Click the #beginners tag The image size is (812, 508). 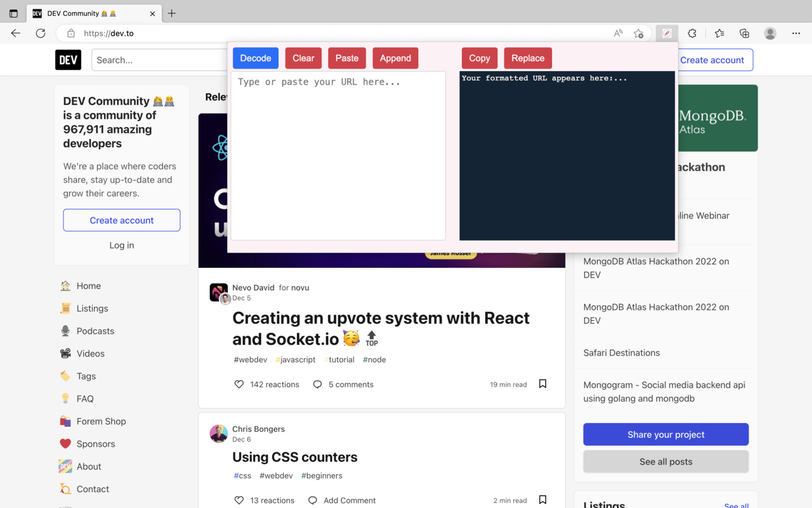(x=322, y=476)
